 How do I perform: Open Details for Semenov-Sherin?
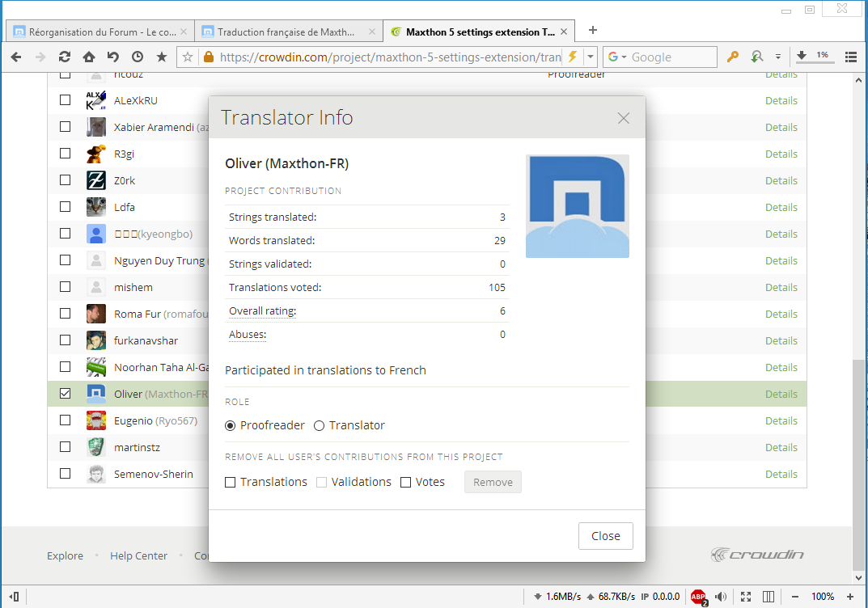(x=781, y=474)
